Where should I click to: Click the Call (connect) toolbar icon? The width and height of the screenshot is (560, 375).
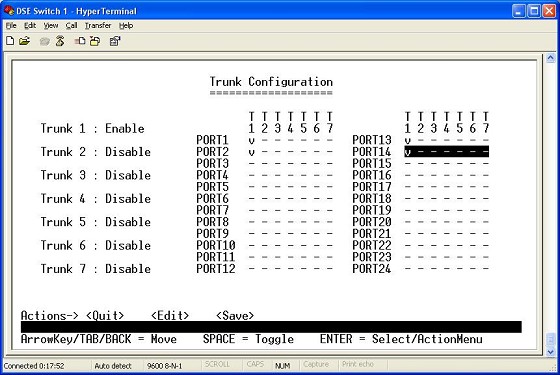[45, 41]
